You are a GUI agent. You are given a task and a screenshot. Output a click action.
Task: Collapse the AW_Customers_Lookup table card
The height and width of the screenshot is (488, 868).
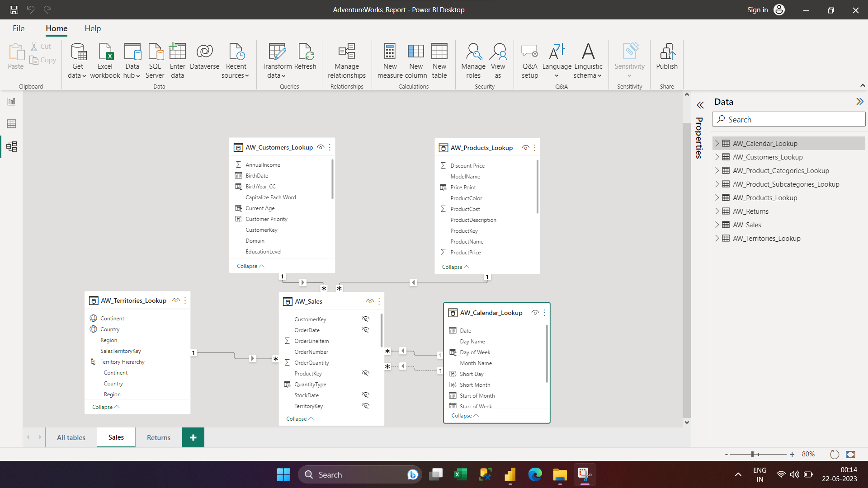(250, 266)
